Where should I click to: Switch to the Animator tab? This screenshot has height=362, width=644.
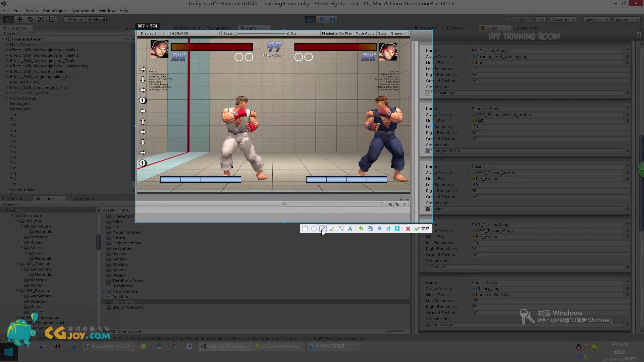click(x=218, y=28)
